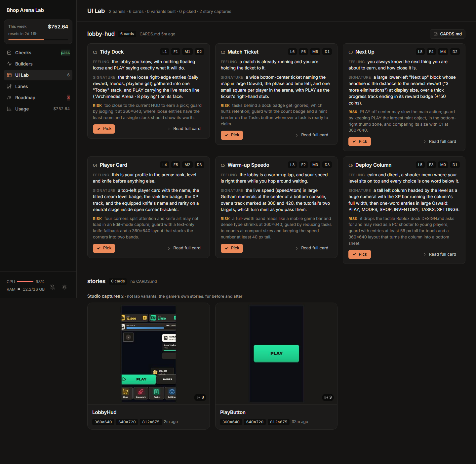The height and width of the screenshot is (464, 476).
Task: Click the green "pass" status next to Checks
Action: click(65, 53)
